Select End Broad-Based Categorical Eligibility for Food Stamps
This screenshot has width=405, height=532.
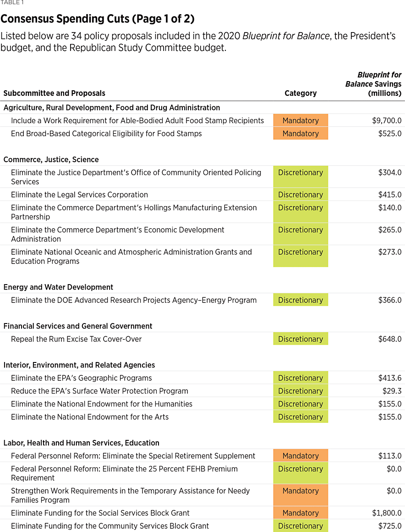[x=106, y=134]
